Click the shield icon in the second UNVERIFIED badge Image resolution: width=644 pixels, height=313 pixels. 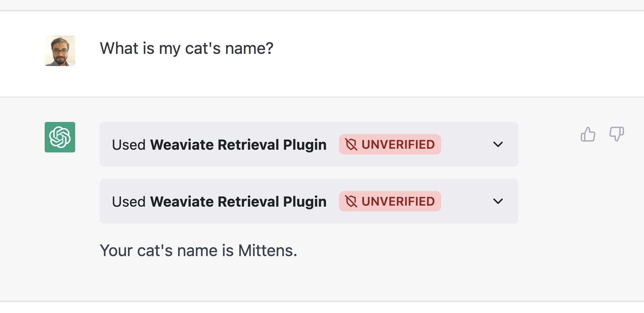[351, 202]
